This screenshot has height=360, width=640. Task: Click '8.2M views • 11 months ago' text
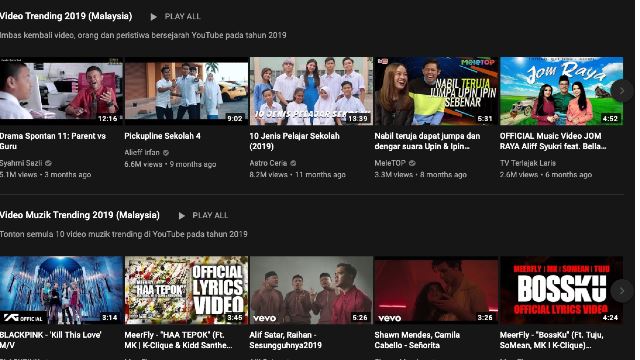(x=298, y=175)
